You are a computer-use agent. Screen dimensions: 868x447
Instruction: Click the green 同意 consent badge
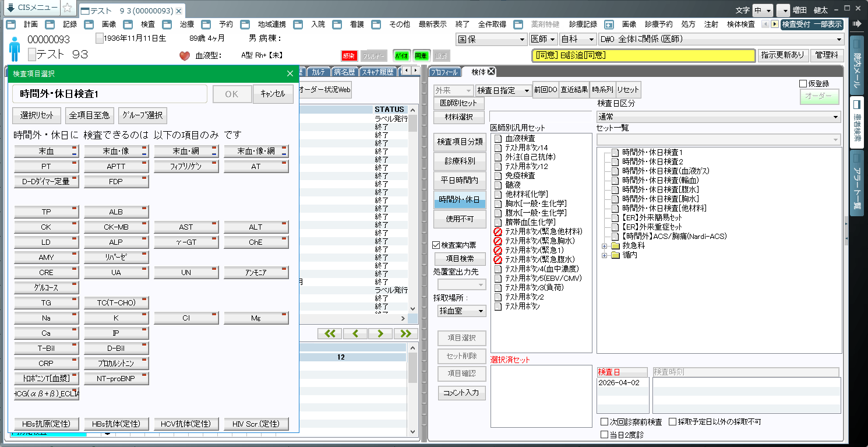pyautogui.click(x=421, y=56)
